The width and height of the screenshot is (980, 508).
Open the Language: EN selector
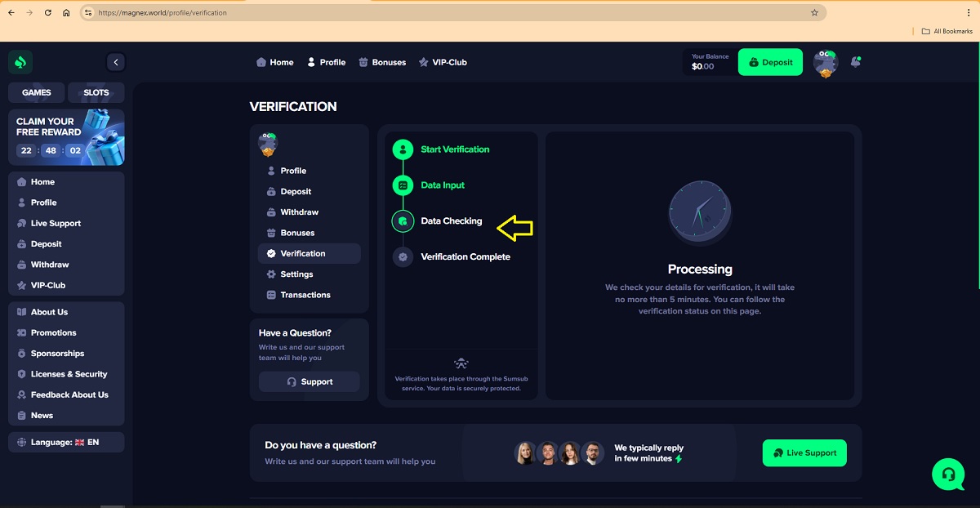point(66,442)
